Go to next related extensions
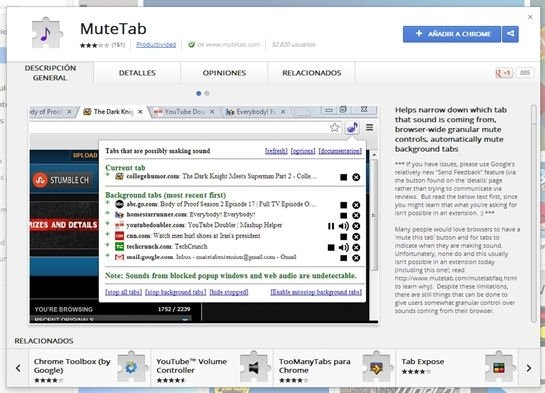 [529, 368]
